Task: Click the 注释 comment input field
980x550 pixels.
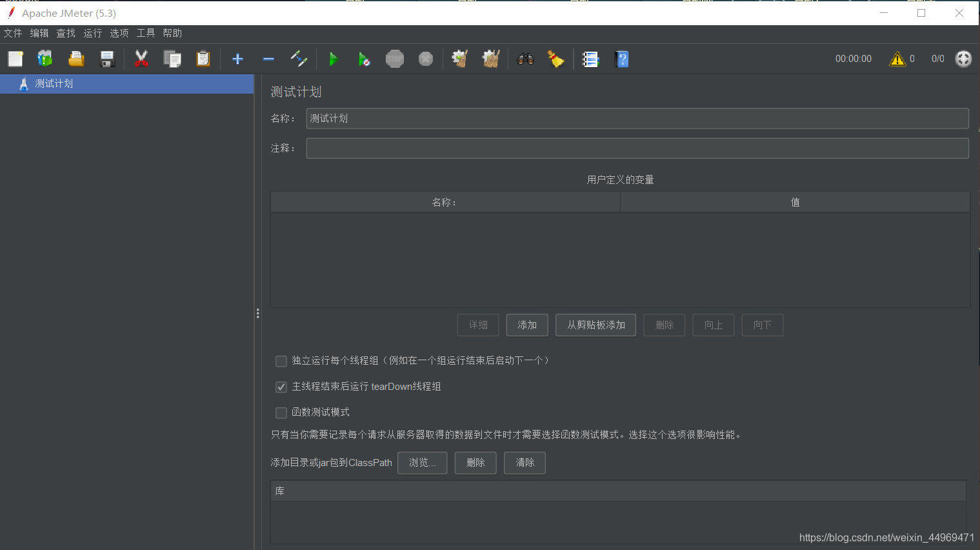Action: pos(637,148)
